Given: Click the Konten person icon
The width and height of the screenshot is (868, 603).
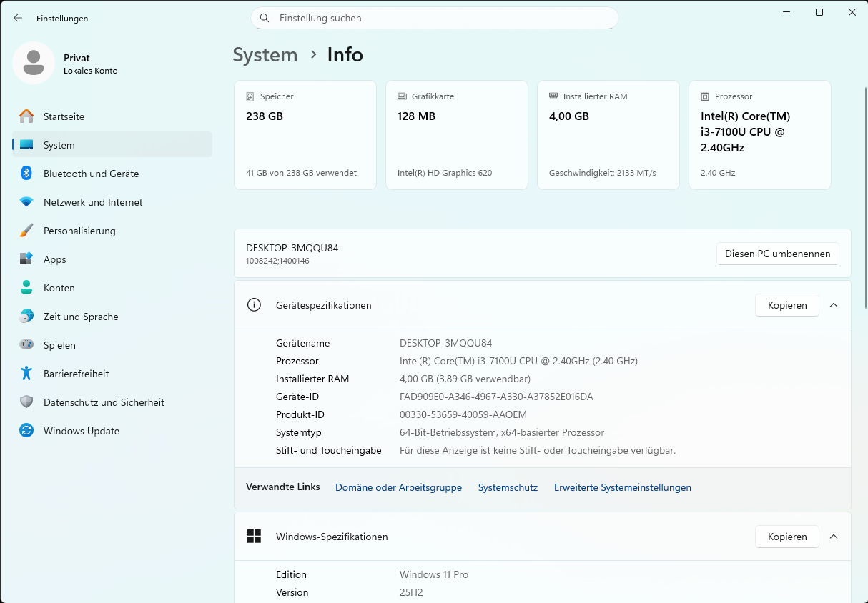Looking at the screenshot, I should 26,288.
